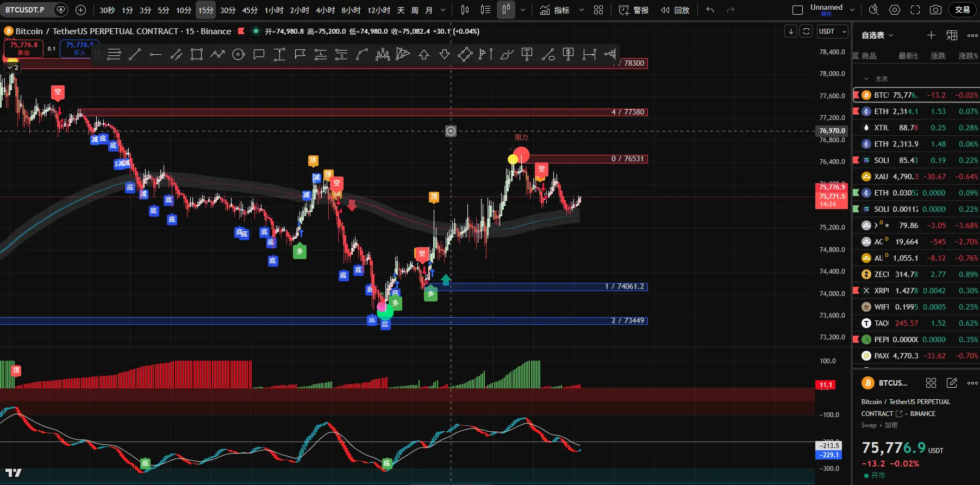Screen dimensions: 980x485
Task: Pick the horizontal line tool
Action: click(155, 54)
